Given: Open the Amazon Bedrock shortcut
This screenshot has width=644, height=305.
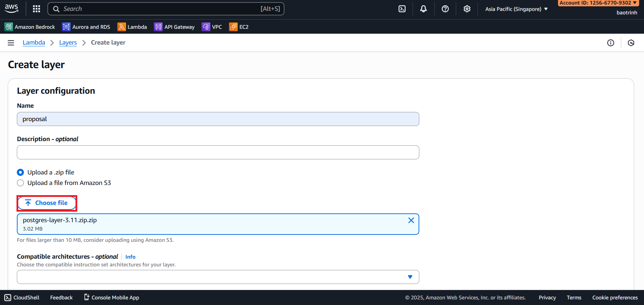Looking at the screenshot, I should [30, 27].
